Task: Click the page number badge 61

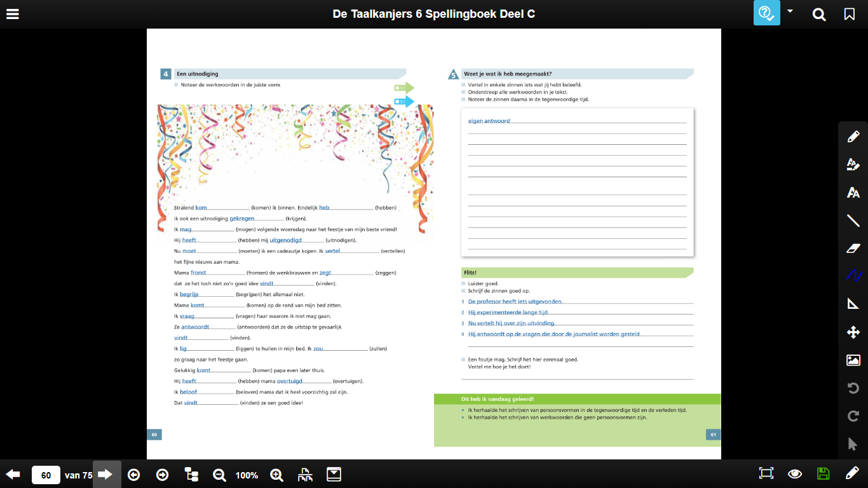Action: click(713, 435)
